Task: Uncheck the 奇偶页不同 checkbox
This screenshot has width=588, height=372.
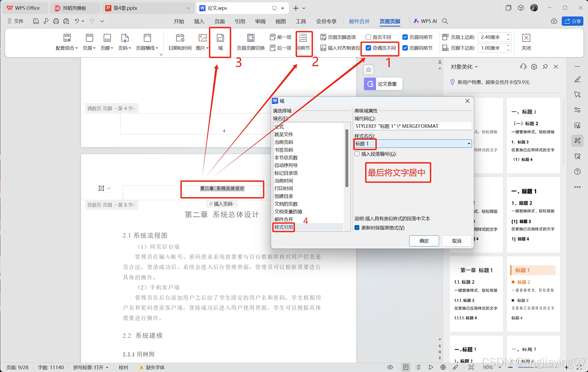Action: click(x=368, y=48)
